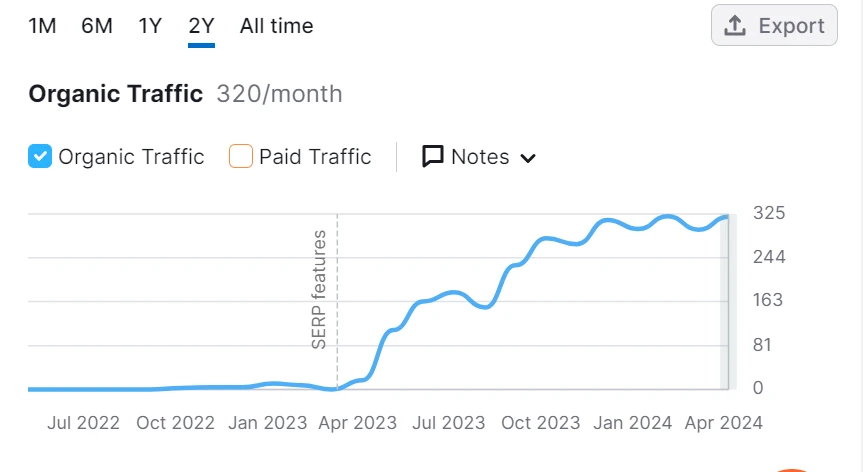The image size is (863, 472).
Task: Choose the 1Y time range
Action: (x=150, y=26)
